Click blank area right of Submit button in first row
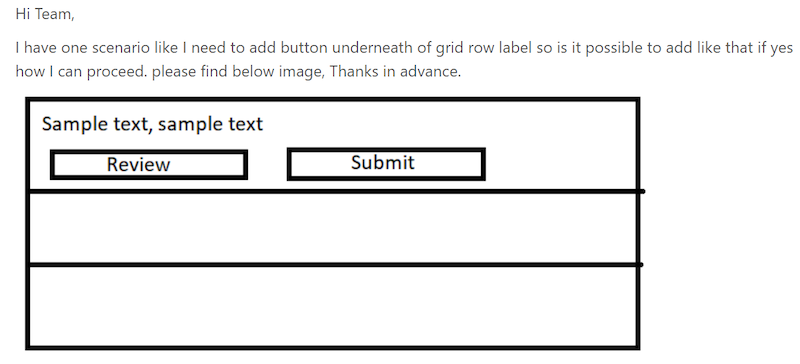Viewport: 800px width, 364px height. [x=560, y=164]
